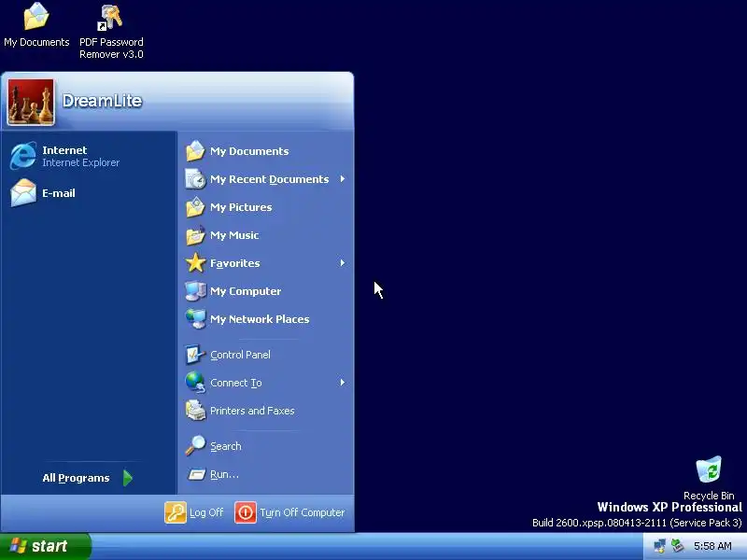Open the Search menu label

point(226,446)
